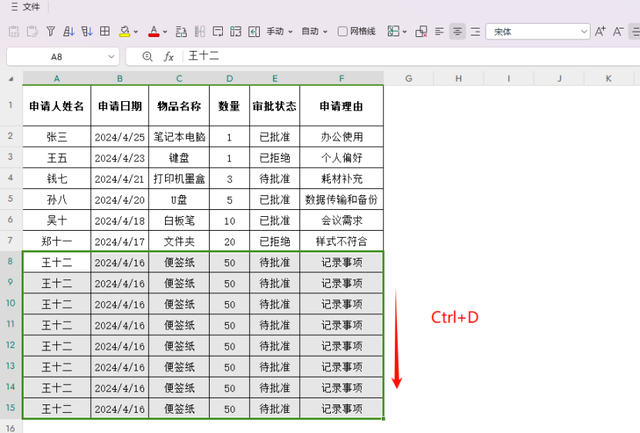Screen dimensions: 640x433
Task: Click the select-all corner triangle
Action: click(x=11, y=78)
